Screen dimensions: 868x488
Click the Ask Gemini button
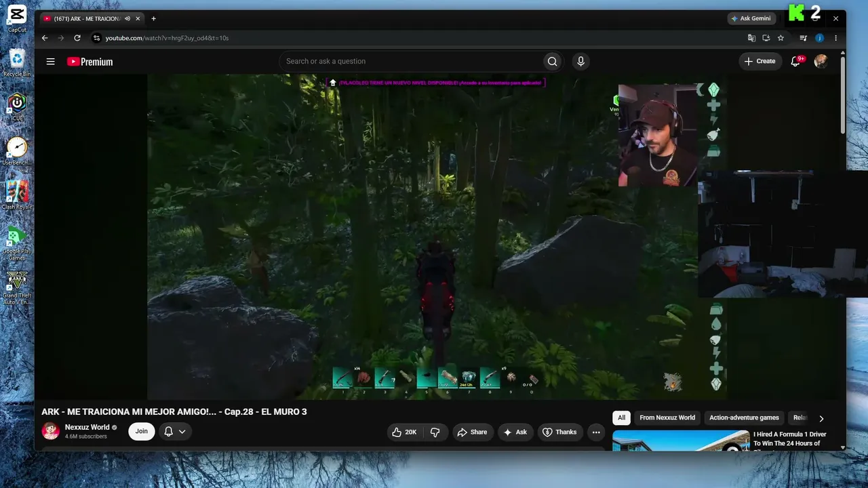(x=751, y=18)
